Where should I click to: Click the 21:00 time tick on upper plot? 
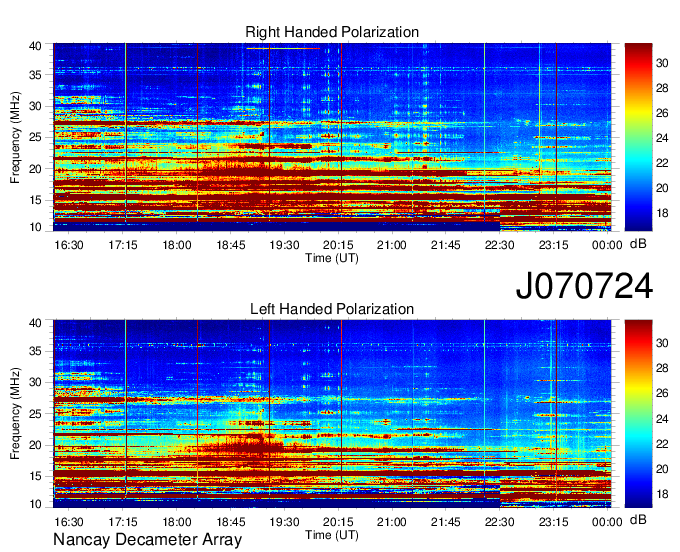click(x=392, y=245)
